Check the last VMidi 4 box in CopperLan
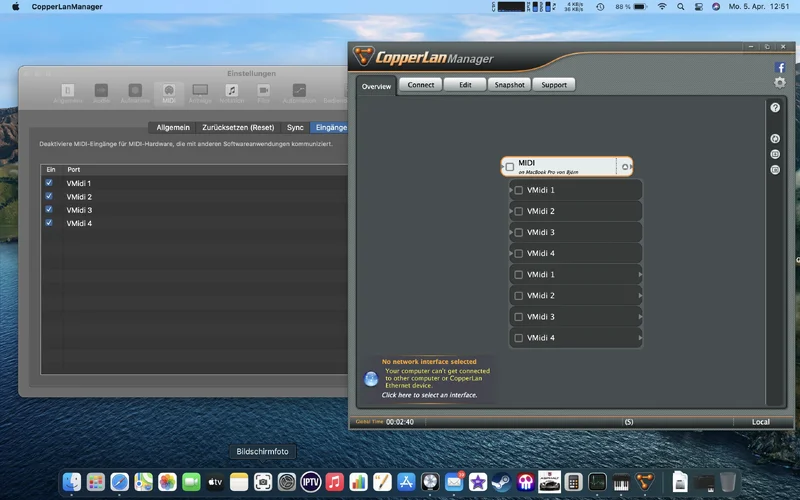800x500 pixels. (x=518, y=338)
